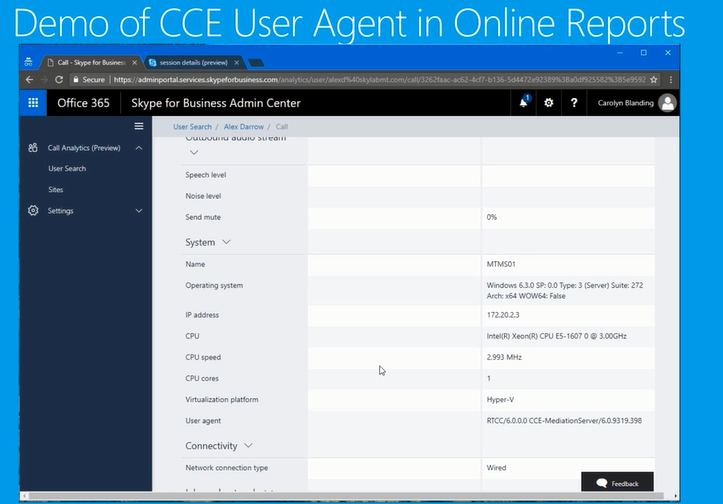Image resolution: width=723 pixels, height=504 pixels.
Task: Bookmark page with the star icon
Action: (667, 80)
